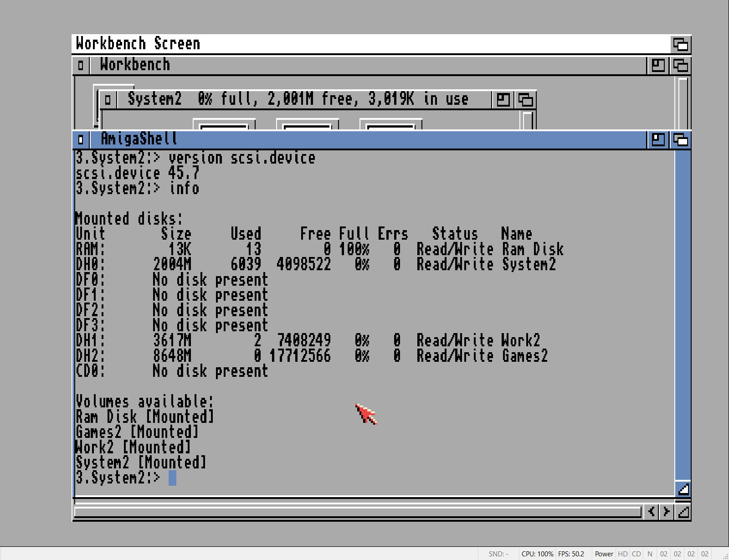
Task: Click the 'Size' column header
Action: tap(176, 234)
